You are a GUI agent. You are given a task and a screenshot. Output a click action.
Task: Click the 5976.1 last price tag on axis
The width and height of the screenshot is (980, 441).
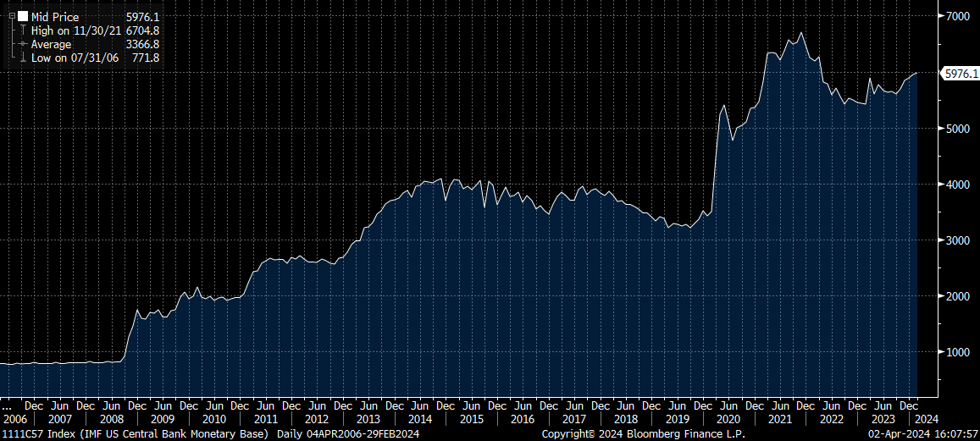tap(961, 74)
